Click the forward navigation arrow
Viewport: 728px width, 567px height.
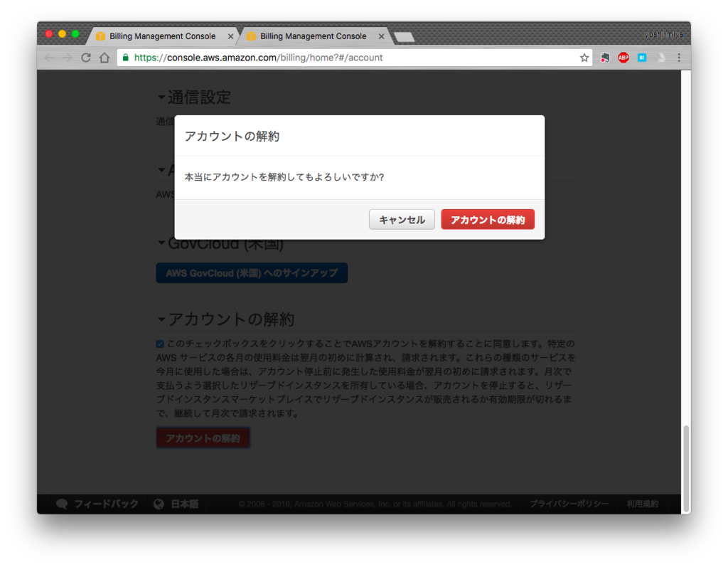[x=68, y=58]
